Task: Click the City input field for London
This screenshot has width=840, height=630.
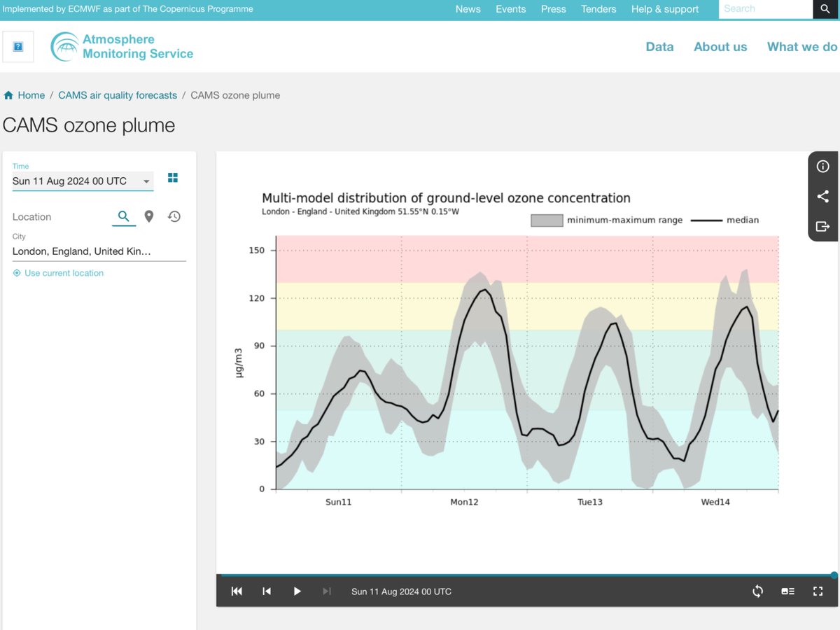Action: 99,251
